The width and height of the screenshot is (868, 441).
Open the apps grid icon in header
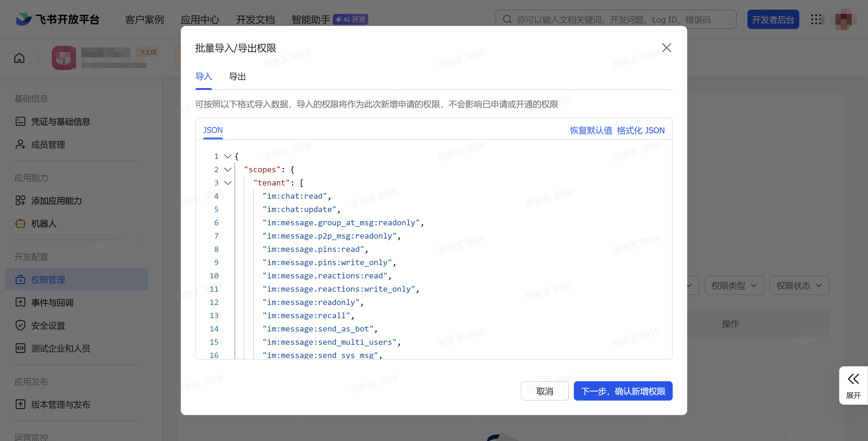tap(816, 19)
